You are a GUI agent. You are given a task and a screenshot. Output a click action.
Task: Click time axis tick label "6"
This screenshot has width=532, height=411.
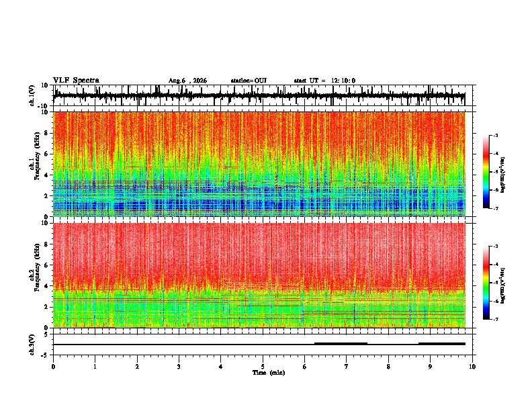pos(304,367)
